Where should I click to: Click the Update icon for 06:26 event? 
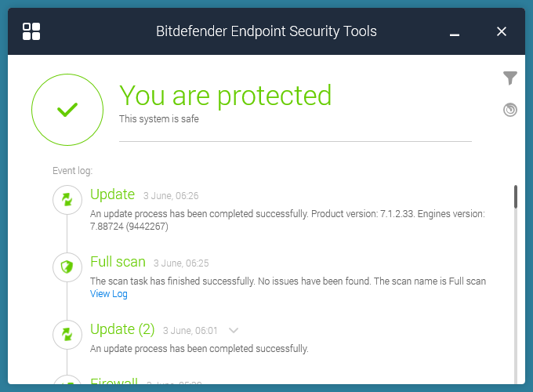[x=67, y=200]
